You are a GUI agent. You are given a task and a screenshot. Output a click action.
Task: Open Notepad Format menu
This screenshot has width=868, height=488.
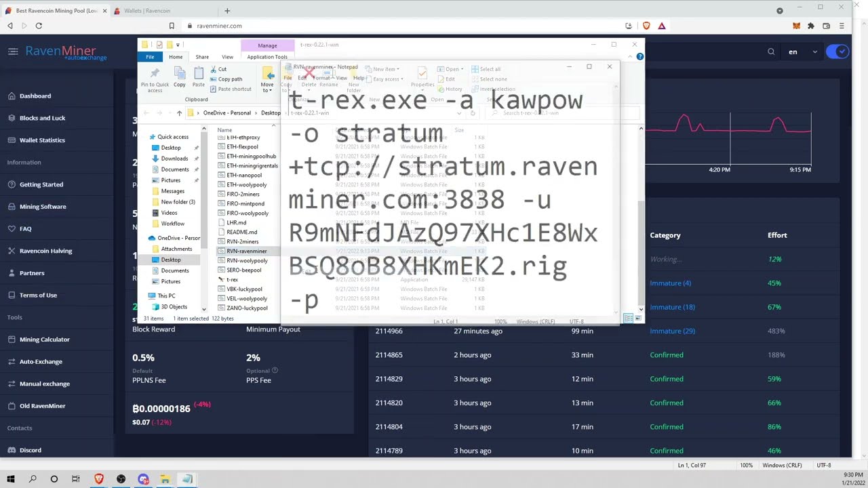click(321, 78)
